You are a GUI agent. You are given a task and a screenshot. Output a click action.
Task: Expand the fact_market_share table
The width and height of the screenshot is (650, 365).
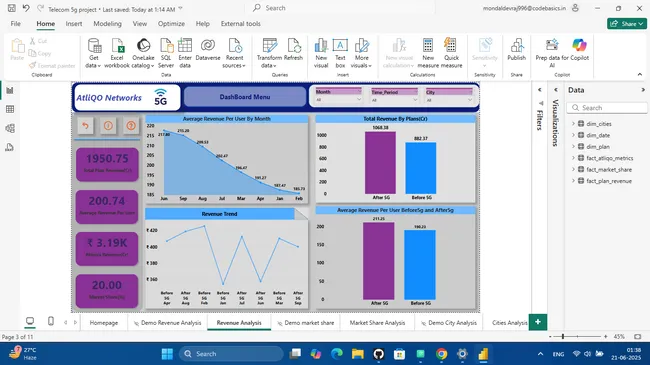tap(573, 170)
